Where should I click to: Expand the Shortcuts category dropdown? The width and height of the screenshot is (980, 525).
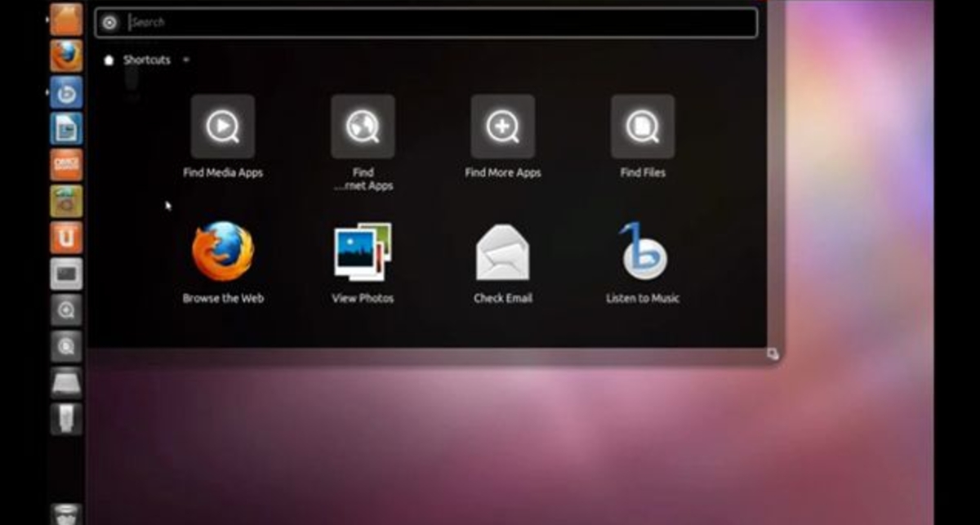pos(185,60)
